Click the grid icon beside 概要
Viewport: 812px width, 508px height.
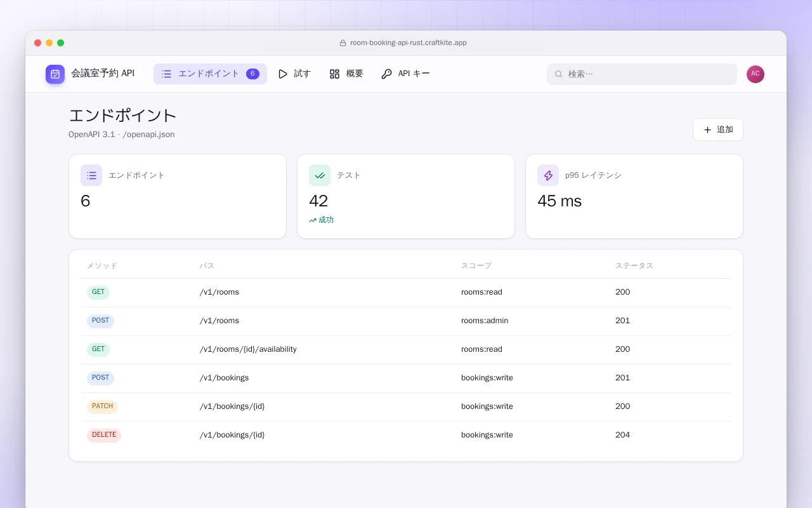click(334, 74)
